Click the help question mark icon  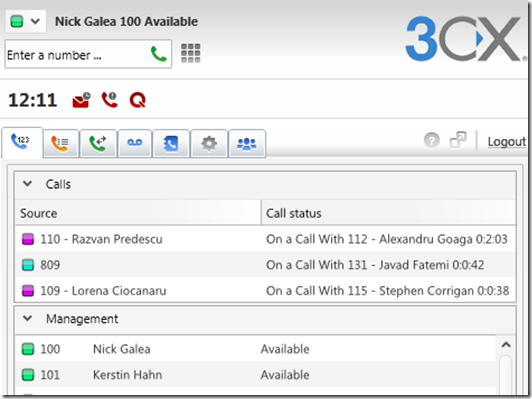(432, 140)
